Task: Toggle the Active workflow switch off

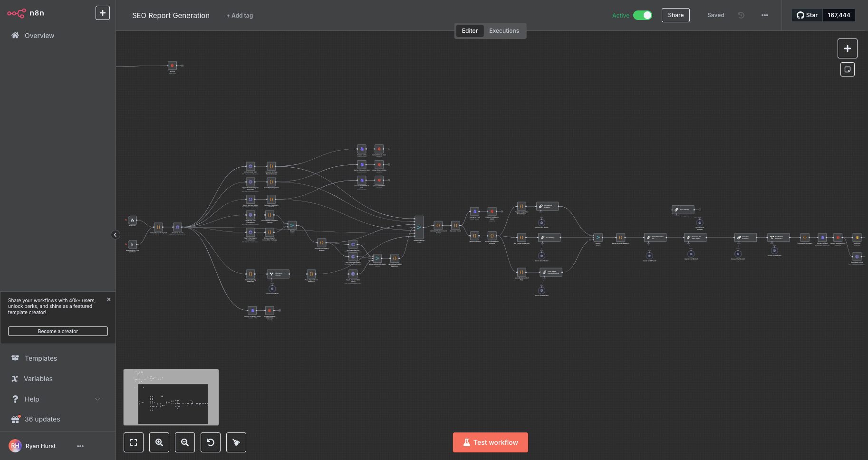Action: pos(643,15)
